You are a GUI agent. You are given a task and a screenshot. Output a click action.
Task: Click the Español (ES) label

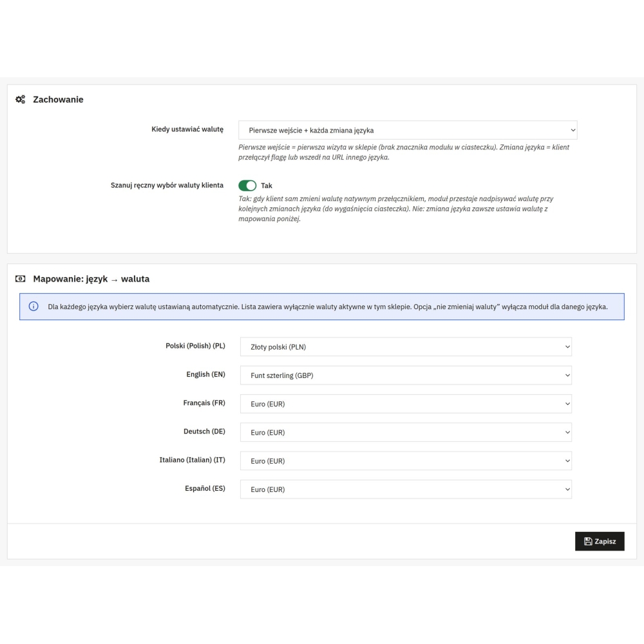pyautogui.click(x=205, y=488)
